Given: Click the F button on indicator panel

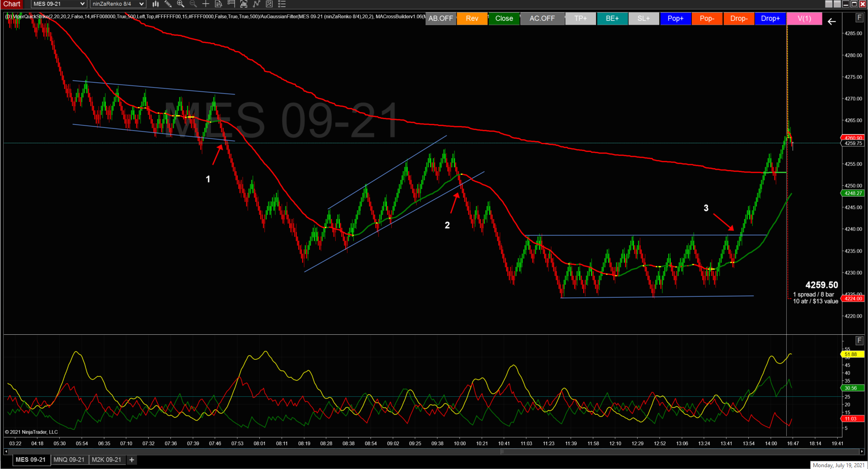Looking at the screenshot, I should pos(859,341).
